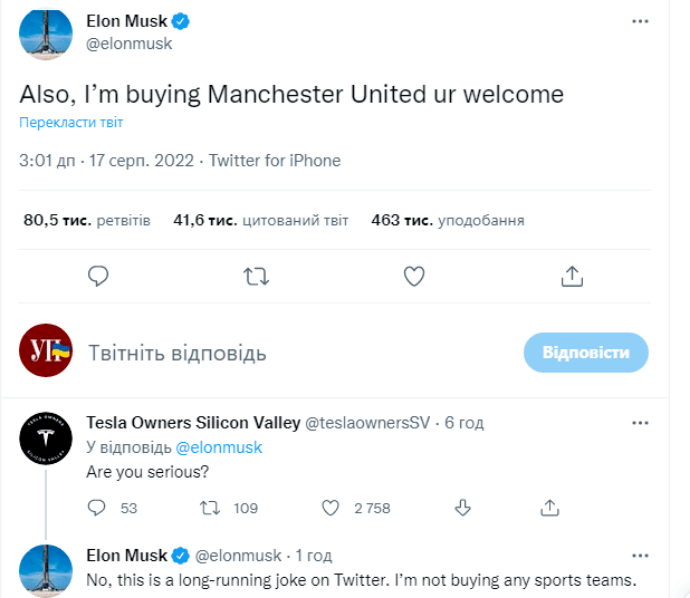Open the @elonmusk mention link in reply
The image size is (690, 598).
coord(219,447)
